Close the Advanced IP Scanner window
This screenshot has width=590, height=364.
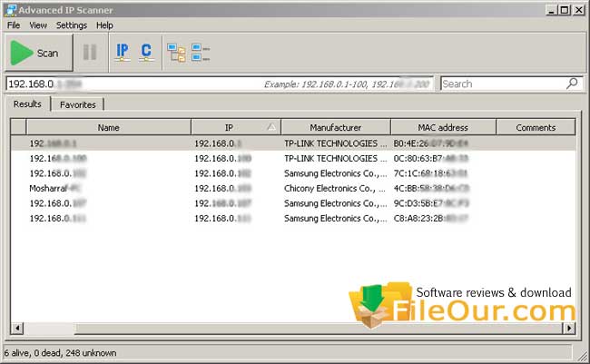tap(578, 10)
